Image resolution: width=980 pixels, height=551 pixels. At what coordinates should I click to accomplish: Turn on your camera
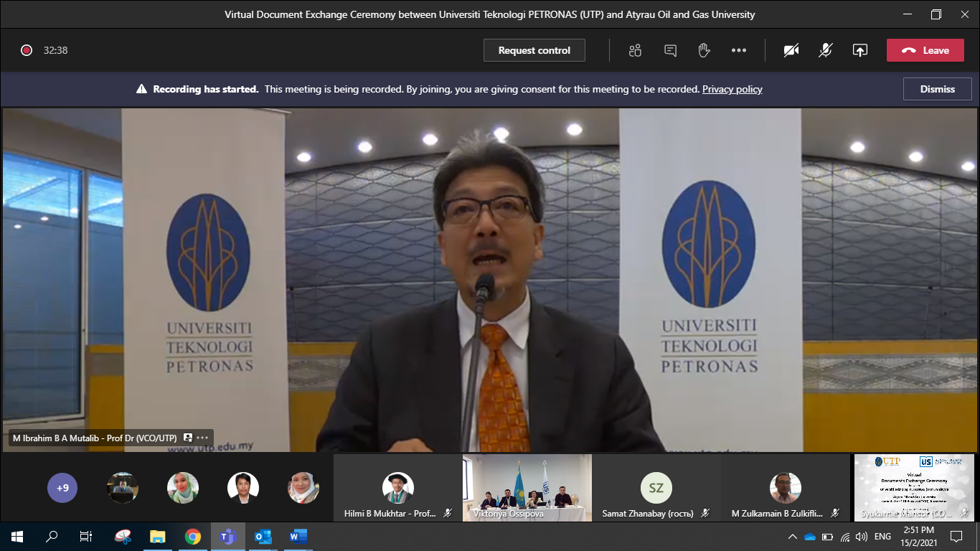(x=791, y=50)
